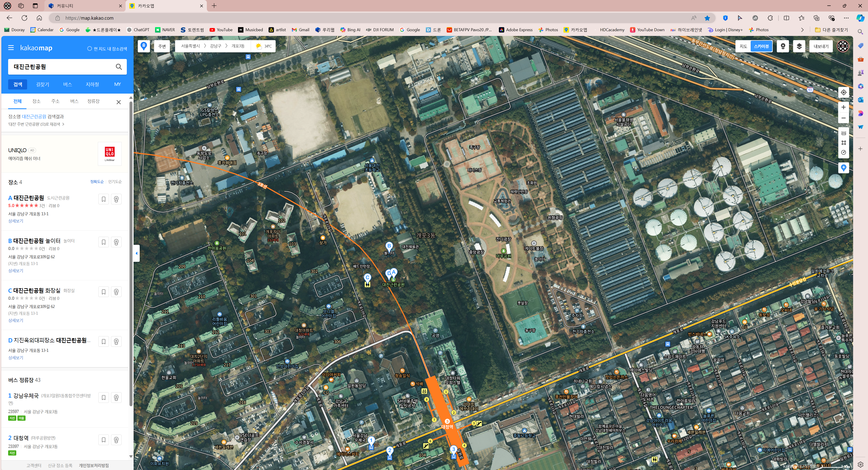The width and height of the screenshot is (868, 470).
Task: Open roadview for 대진근린공원 화장실 result
Action: (116, 292)
